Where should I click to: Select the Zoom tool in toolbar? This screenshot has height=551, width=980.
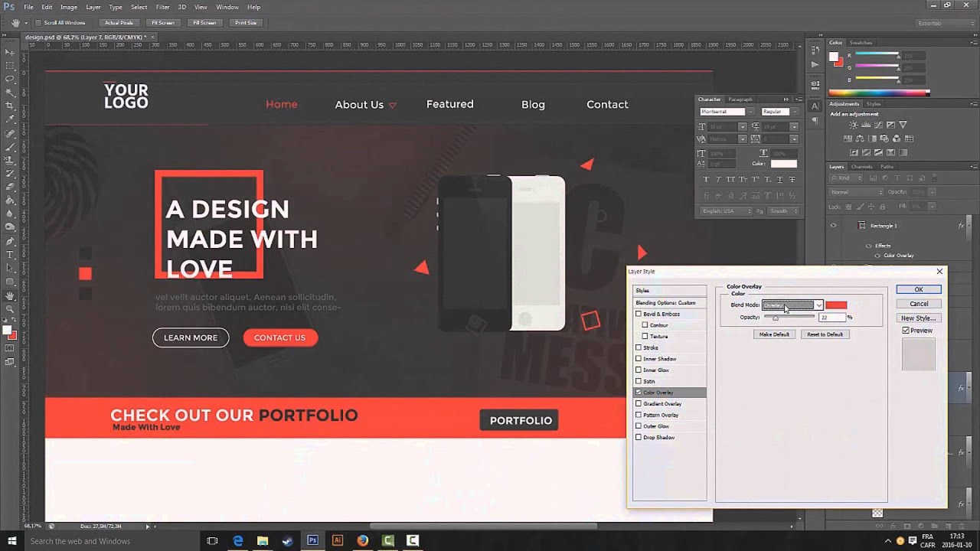click(x=10, y=309)
